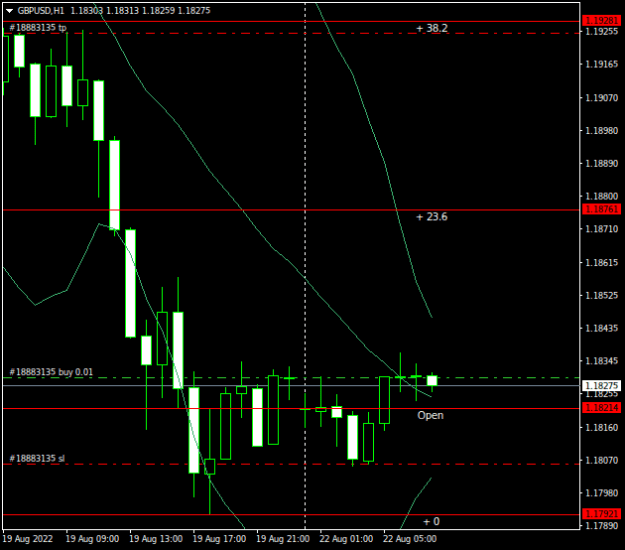Click the 1.18980 price scale value
Image resolution: width=625 pixels, height=550 pixels.
click(x=601, y=131)
